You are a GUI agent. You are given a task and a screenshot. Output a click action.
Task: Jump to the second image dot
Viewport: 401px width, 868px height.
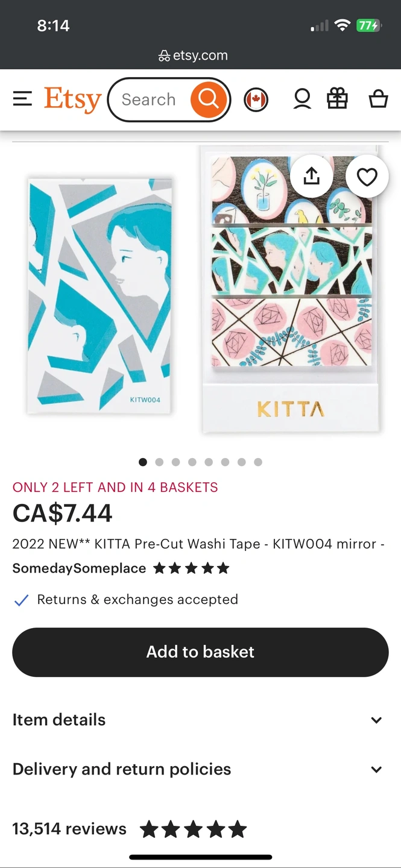click(x=159, y=462)
